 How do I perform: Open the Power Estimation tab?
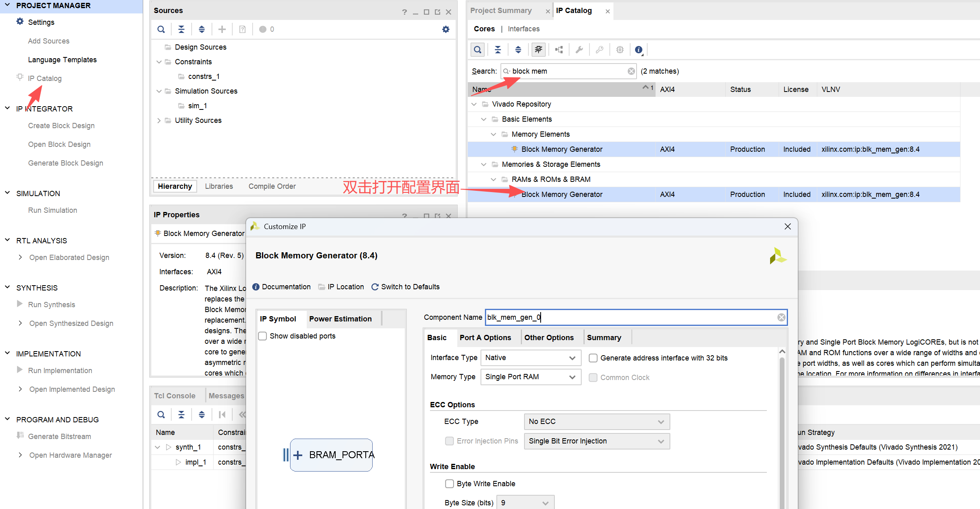[x=340, y=319]
